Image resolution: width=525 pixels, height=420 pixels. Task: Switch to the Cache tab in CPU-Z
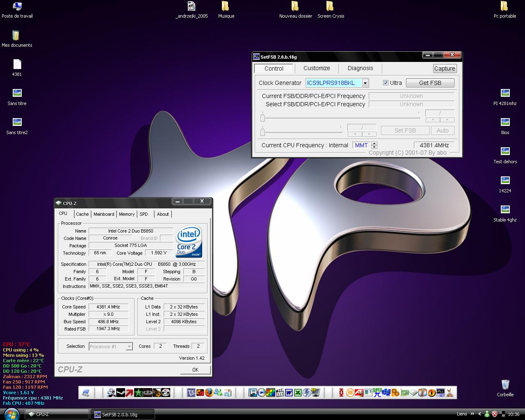[82, 214]
